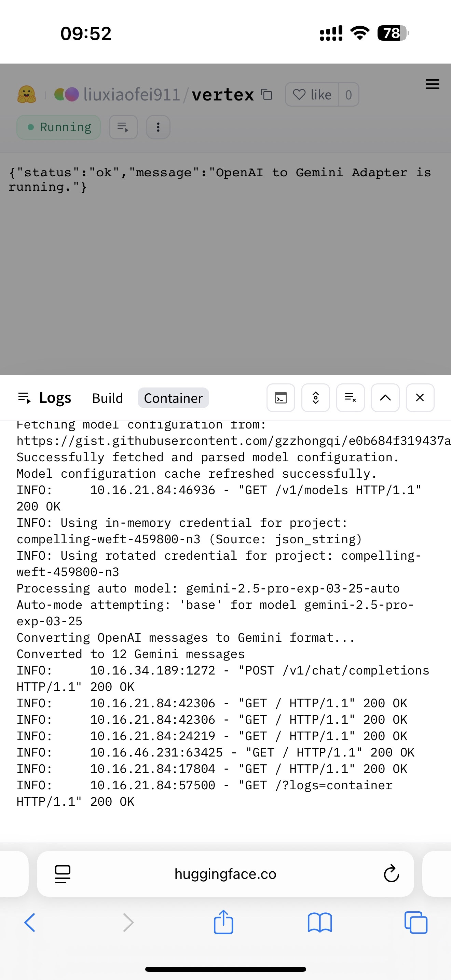Viewport: 451px width, 980px height.
Task: Tap the huggingface.co address bar
Action: click(x=225, y=874)
